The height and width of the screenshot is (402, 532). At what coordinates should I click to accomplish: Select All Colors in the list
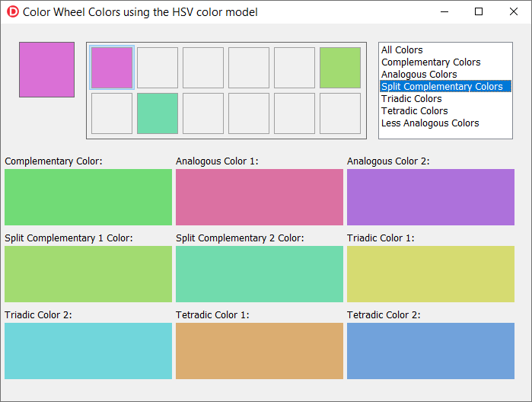402,50
